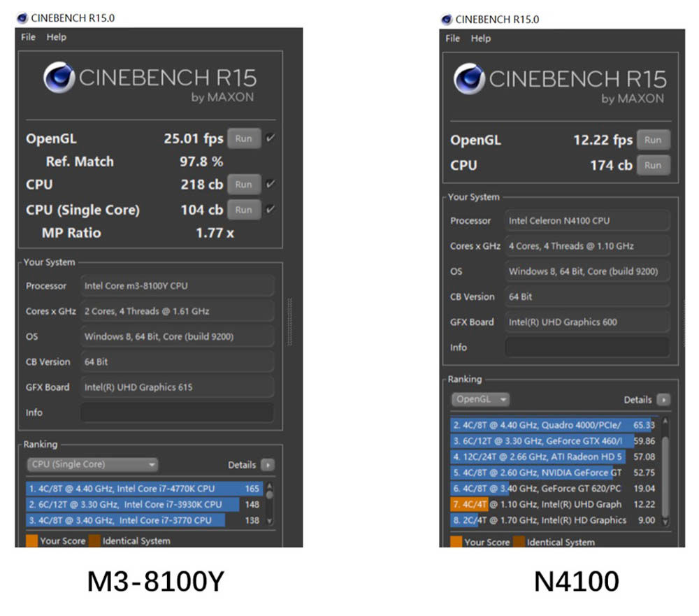The image size is (699, 616).
Task: Click the GFX Board field Intel(R) UHD Graphics 615
Action: pos(177,387)
